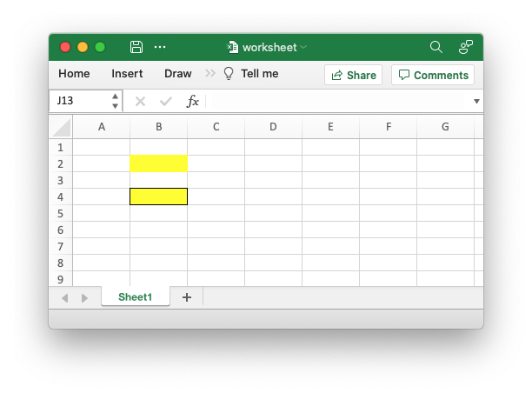Open the Name Box dropdown arrows
This screenshot has width=532, height=393.
[x=115, y=101]
